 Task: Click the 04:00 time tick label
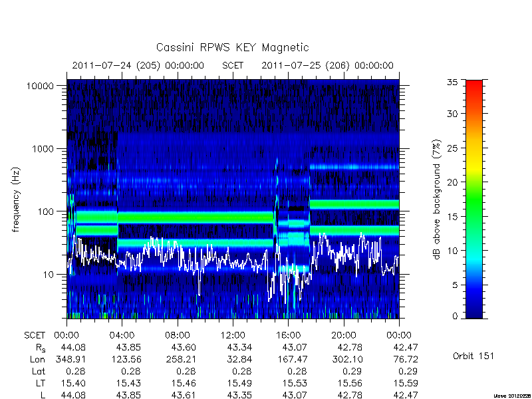coord(122,336)
